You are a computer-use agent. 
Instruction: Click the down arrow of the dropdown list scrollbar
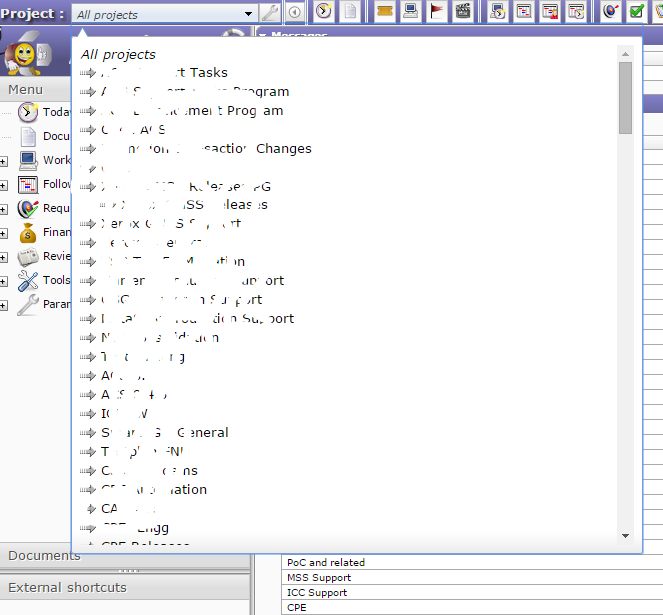(x=625, y=536)
